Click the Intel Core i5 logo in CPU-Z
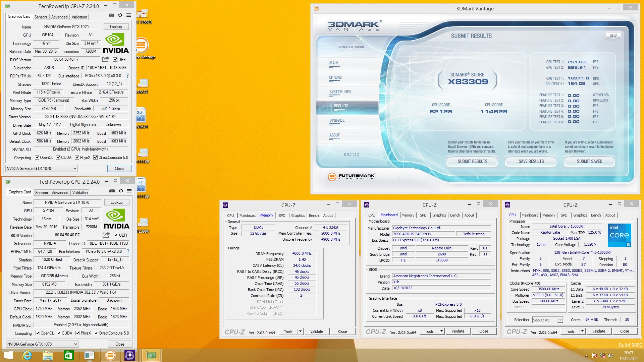The image size is (644, 362). (x=620, y=235)
